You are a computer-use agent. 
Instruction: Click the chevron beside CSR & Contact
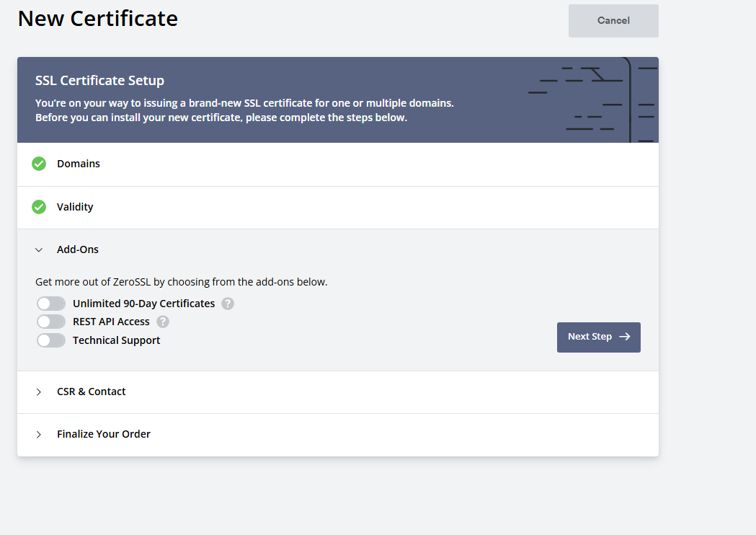(39, 392)
